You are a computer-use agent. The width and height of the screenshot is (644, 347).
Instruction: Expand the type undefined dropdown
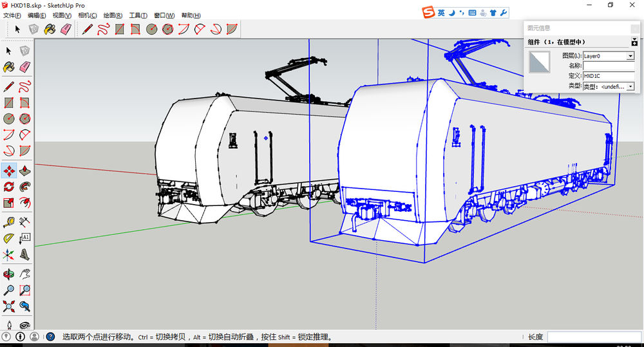point(630,86)
